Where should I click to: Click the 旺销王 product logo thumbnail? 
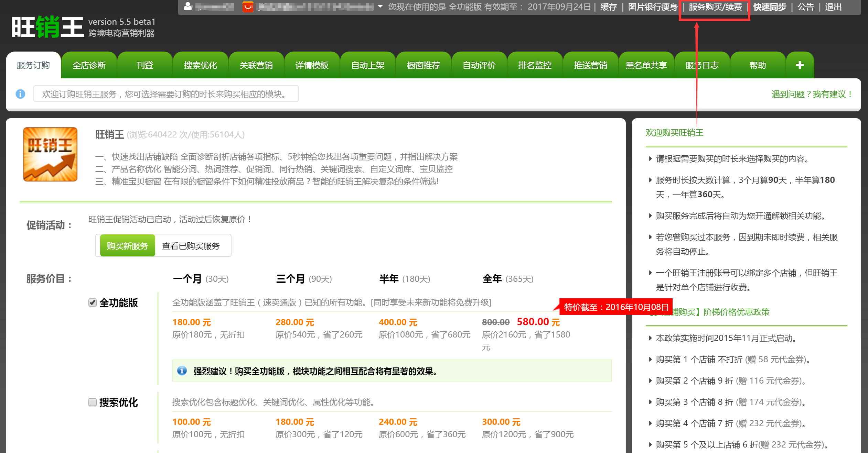[50, 154]
